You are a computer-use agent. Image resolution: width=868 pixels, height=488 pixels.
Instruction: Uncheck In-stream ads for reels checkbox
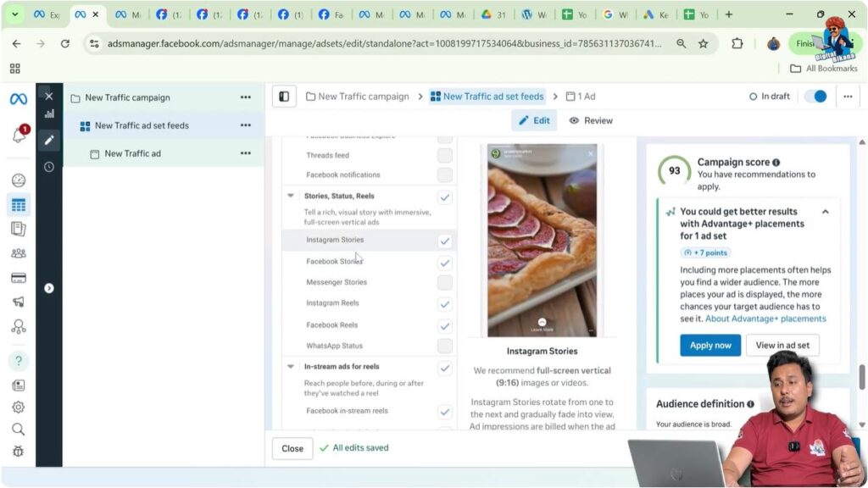click(444, 368)
